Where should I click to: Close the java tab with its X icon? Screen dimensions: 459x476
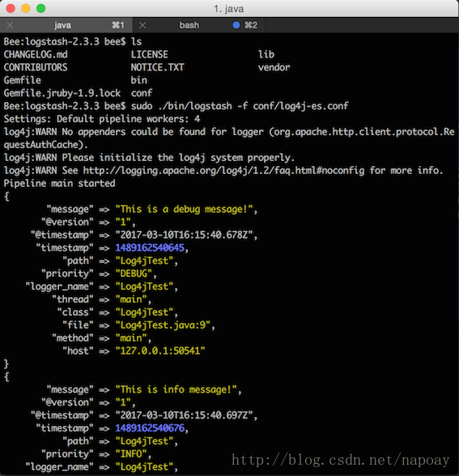tap(10, 25)
